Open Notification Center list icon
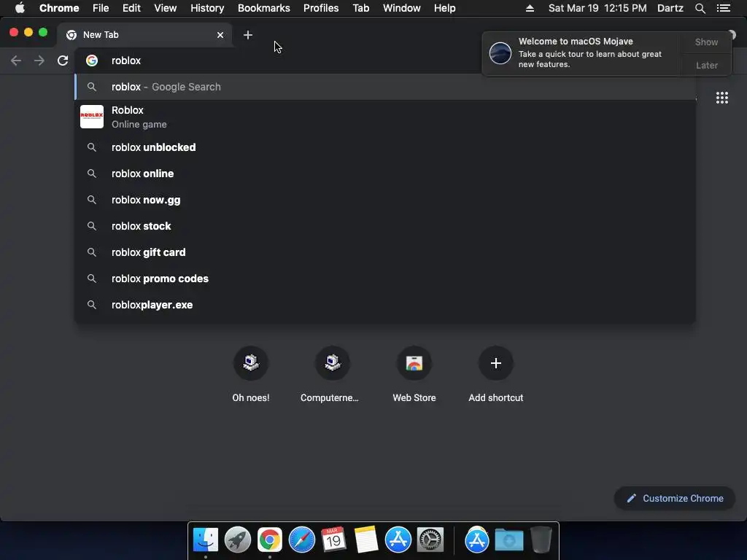 [x=723, y=8]
